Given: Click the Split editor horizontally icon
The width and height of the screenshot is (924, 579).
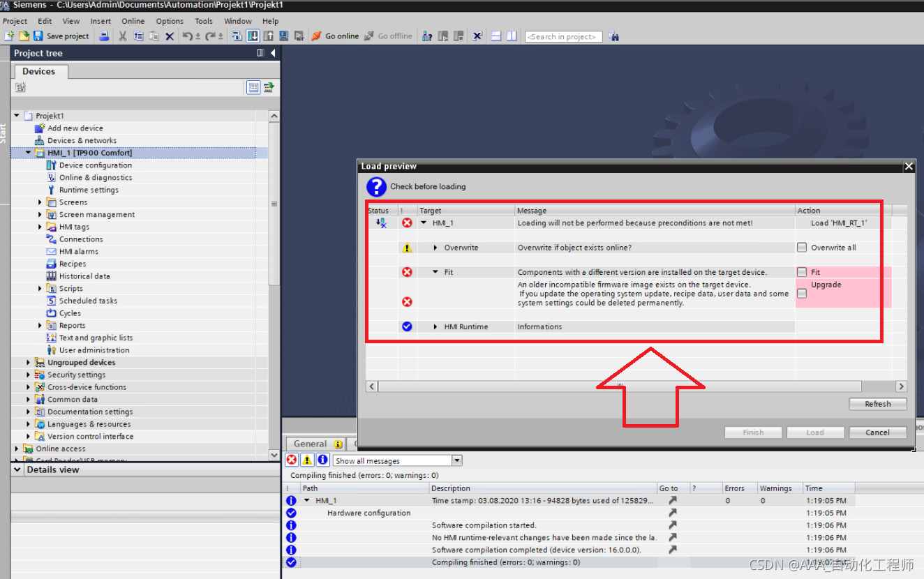Looking at the screenshot, I should 496,36.
